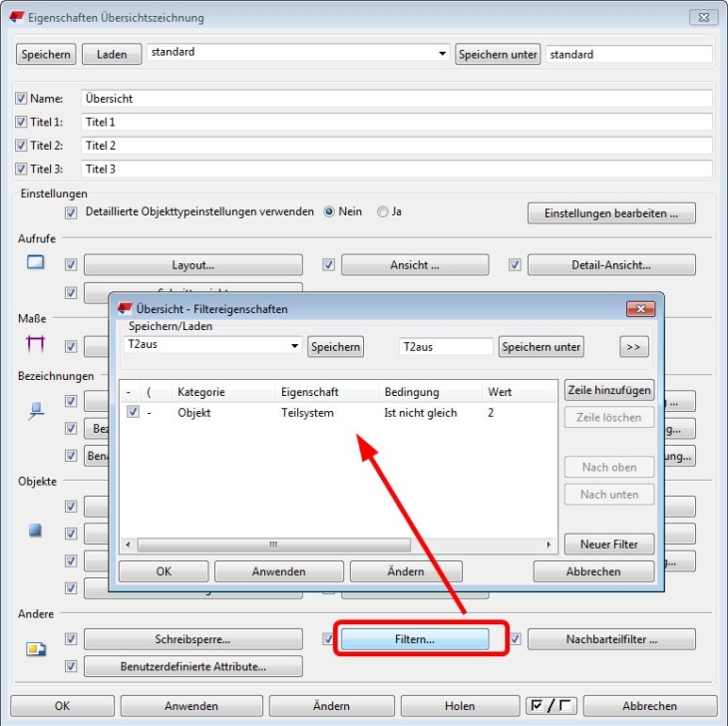
Task: Toggle checkbox next to Layout button
Action: [71, 264]
